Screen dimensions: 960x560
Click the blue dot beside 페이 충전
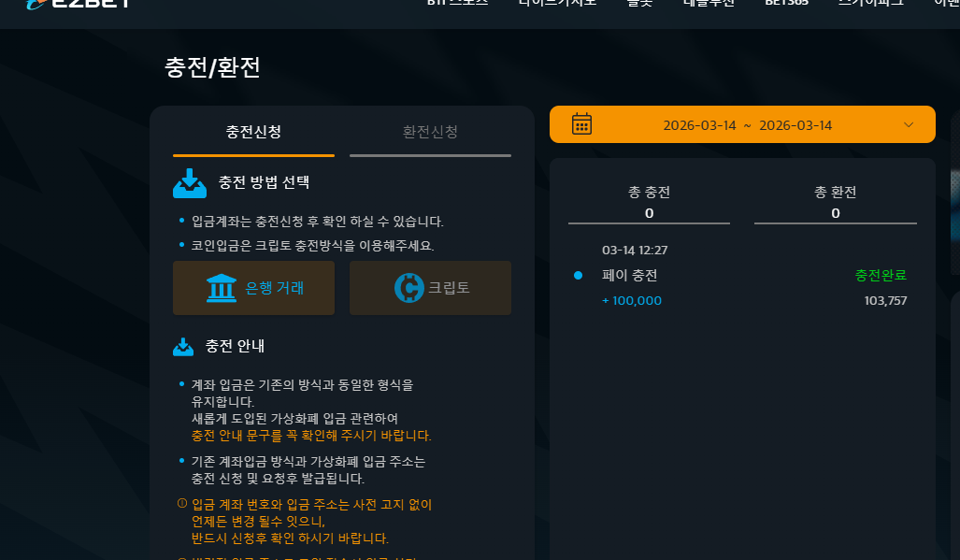tap(578, 276)
